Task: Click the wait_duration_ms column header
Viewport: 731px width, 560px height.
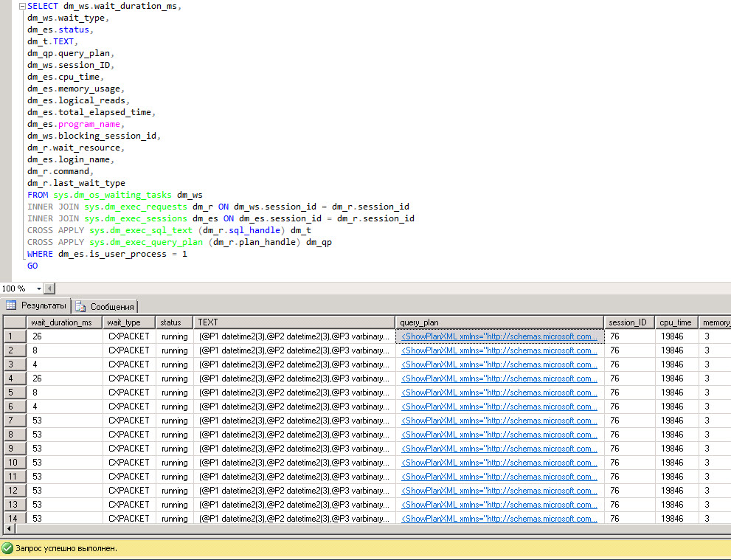Action: pos(61,322)
